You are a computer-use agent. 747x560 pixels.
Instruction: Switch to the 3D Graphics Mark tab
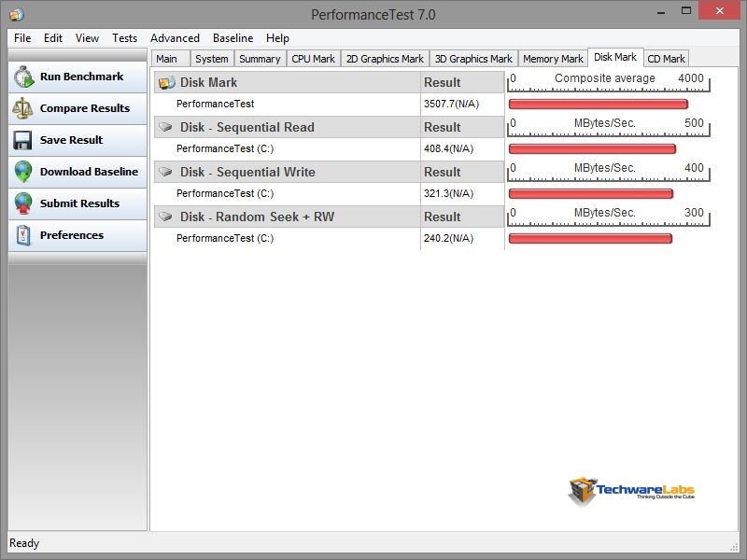[x=473, y=59]
